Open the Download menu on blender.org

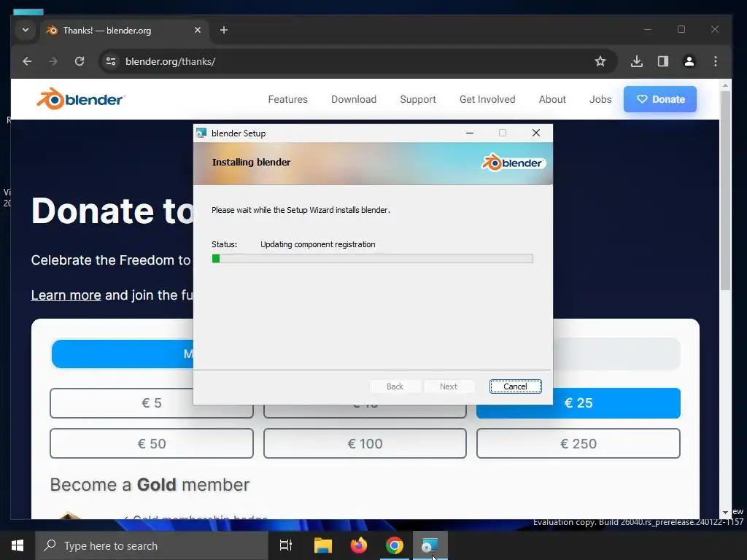pos(354,99)
